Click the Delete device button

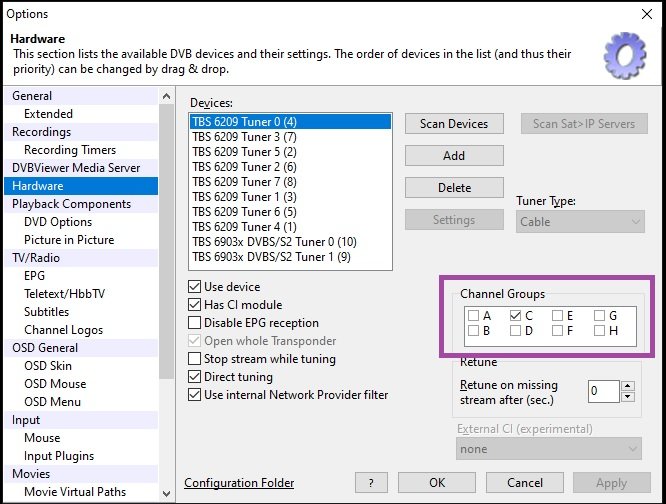[454, 188]
